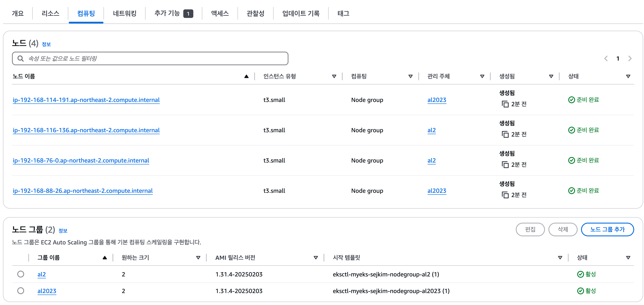Sort by 인스턴스 유형 column arrow
644x305 pixels.
[334, 76]
